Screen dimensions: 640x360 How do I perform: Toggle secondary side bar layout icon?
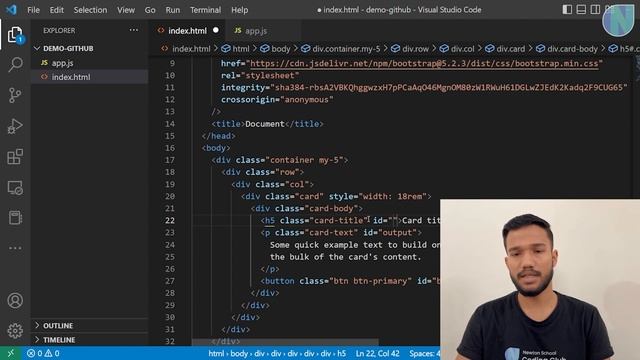[x=595, y=9]
